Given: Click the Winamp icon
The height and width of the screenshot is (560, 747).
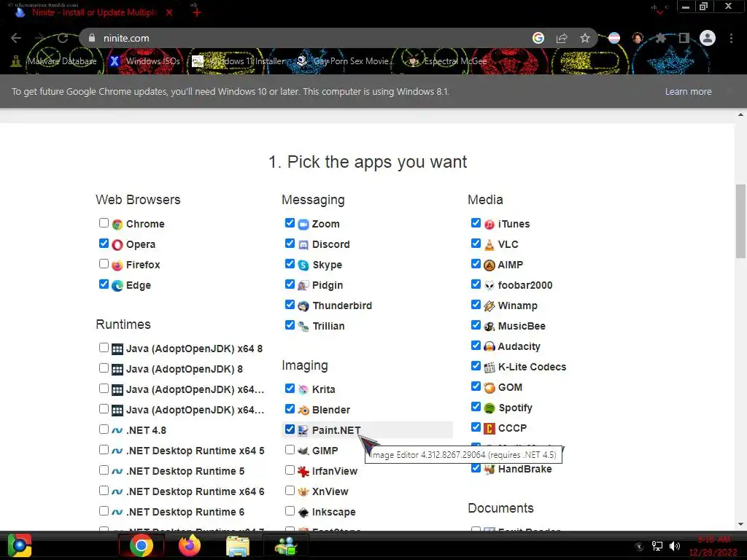Looking at the screenshot, I should (489, 306).
